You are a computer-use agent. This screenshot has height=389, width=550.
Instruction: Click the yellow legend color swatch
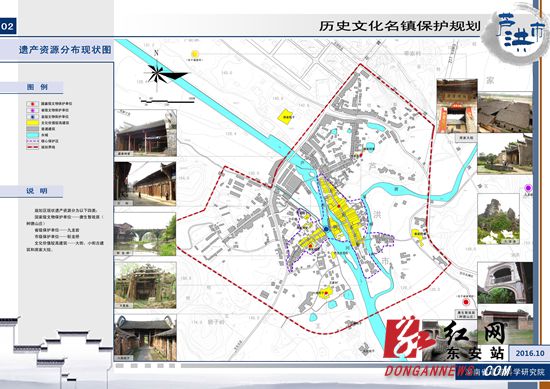(33, 123)
